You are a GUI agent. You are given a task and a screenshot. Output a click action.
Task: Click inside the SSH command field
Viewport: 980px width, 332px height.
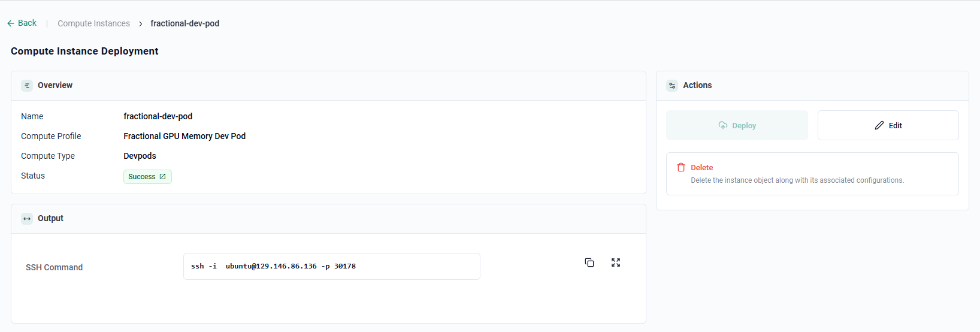pyautogui.click(x=331, y=266)
